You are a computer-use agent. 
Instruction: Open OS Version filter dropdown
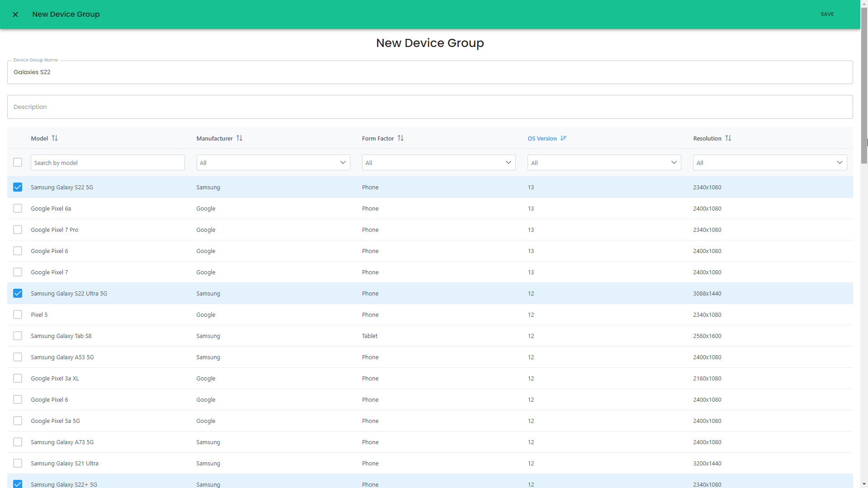[604, 163]
